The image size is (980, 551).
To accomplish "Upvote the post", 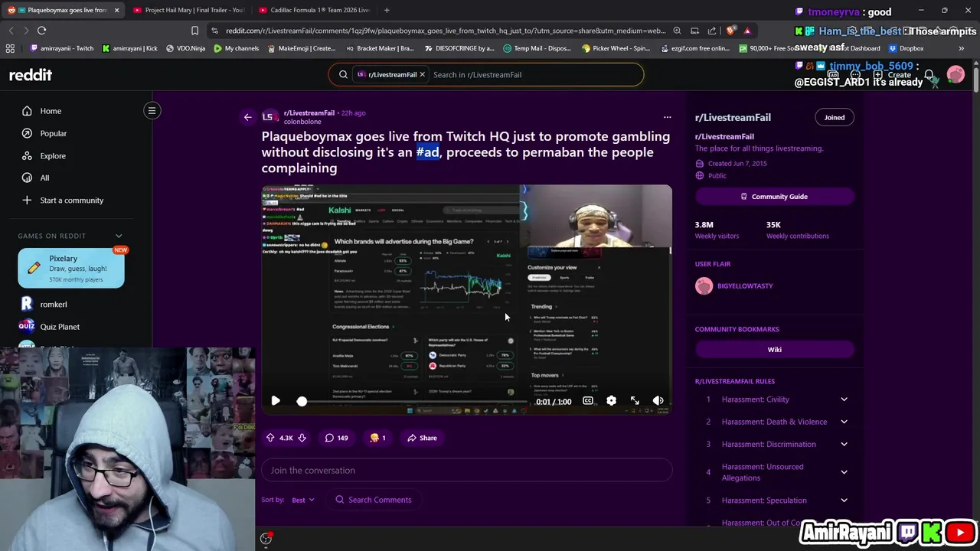I will [x=270, y=438].
